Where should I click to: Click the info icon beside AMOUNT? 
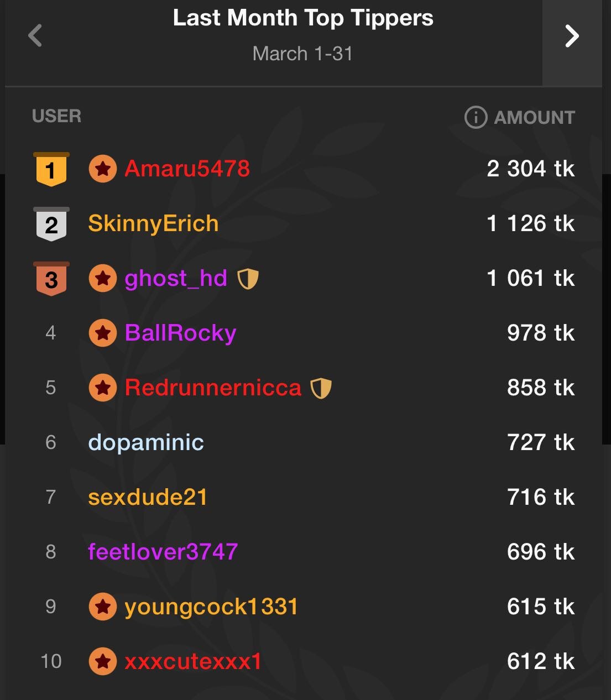(x=476, y=117)
